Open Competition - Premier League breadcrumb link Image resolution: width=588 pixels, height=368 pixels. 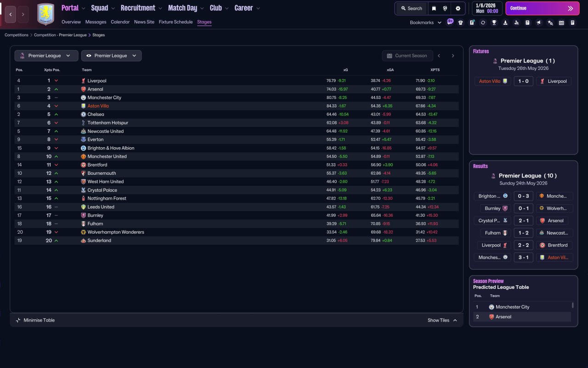[x=60, y=35]
